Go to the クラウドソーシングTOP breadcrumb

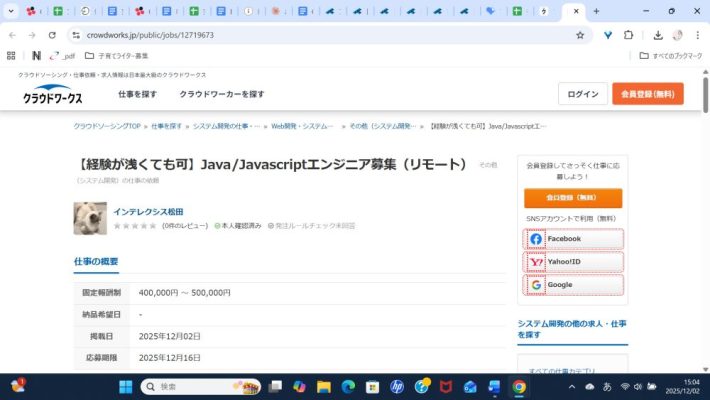pos(107,126)
